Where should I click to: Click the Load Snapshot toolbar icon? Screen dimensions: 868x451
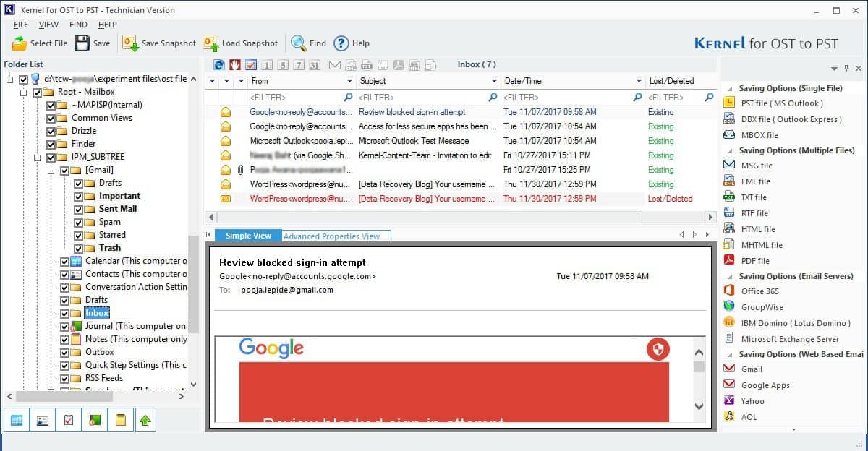tap(210, 43)
